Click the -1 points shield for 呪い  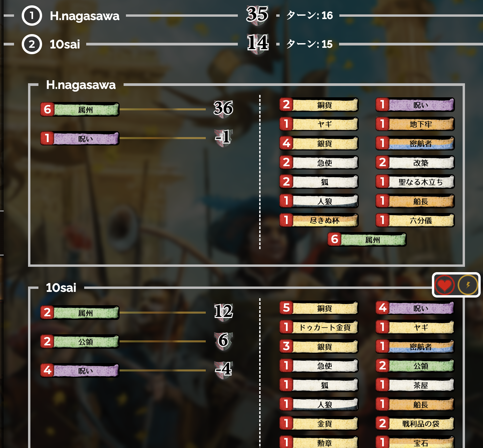pyautogui.click(x=223, y=137)
